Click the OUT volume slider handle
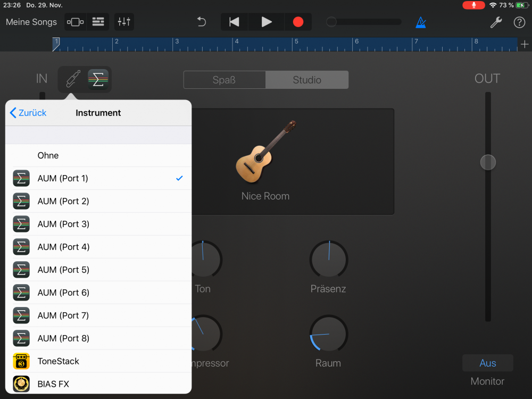532x399 pixels. tap(488, 162)
